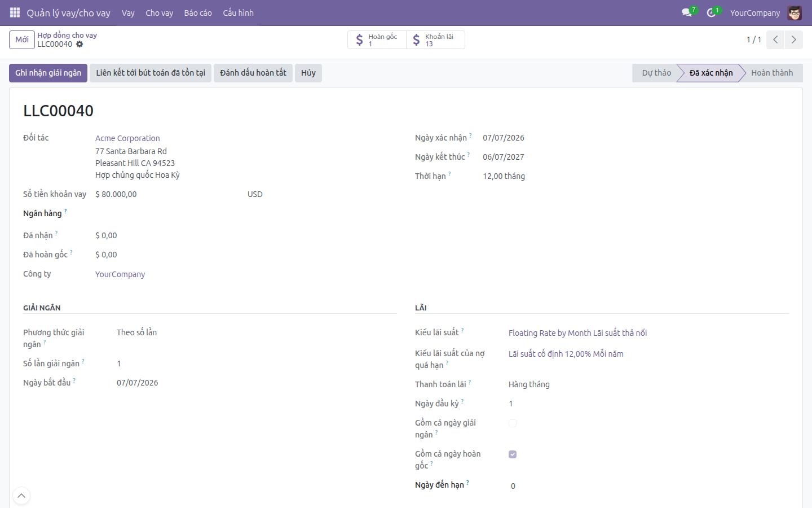
Task: Go to previous record arrow
Action: (x=775, y=40)
